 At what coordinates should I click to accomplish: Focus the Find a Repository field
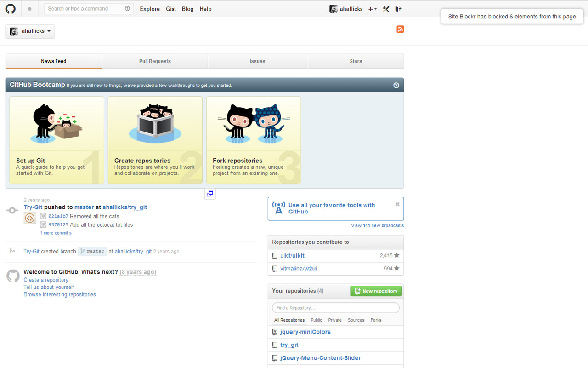click(x=336, y=308)
